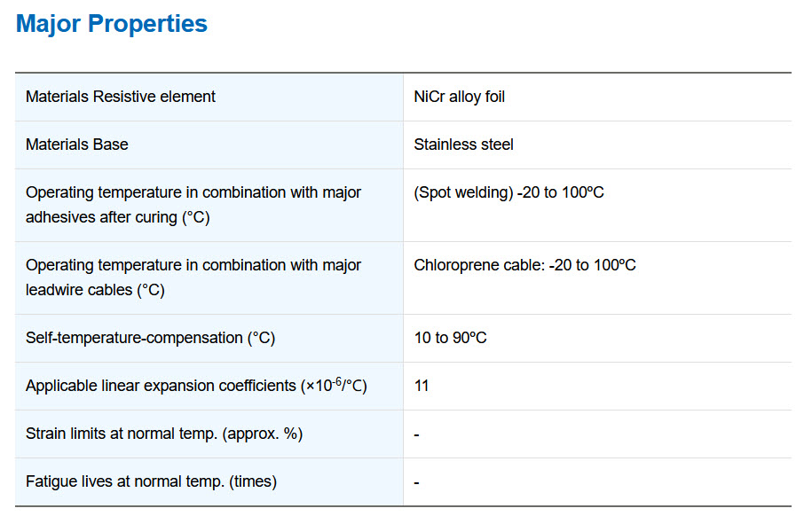Click the dash value for Strain limits

pos(416,435)
